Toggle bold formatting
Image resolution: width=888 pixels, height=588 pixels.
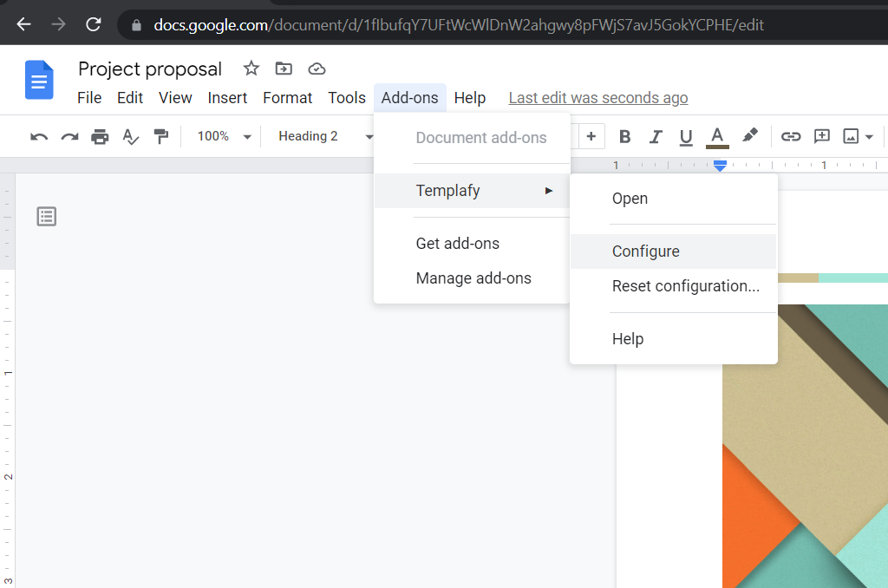(624, 136)
